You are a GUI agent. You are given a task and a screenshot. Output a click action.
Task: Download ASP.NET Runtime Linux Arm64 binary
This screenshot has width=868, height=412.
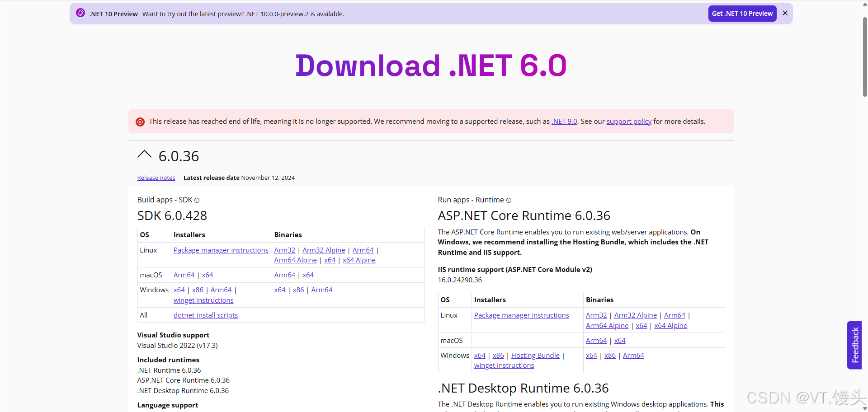[x=675, y=315]
